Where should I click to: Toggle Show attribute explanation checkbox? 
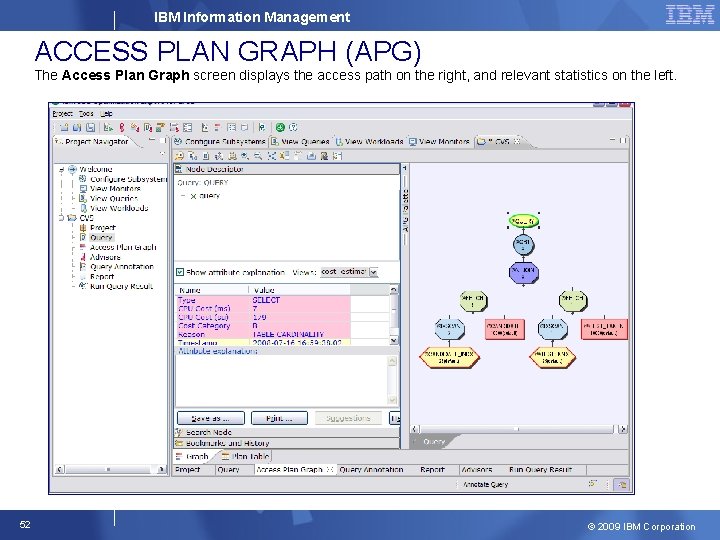(180, 272)
